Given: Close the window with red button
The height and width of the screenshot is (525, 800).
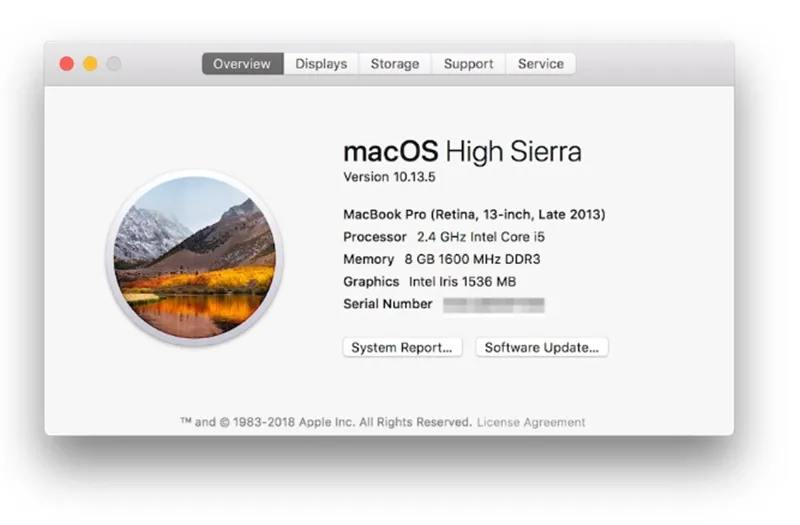Looking at the screenshot, I should pyautogui.click(x=67, y=64).
